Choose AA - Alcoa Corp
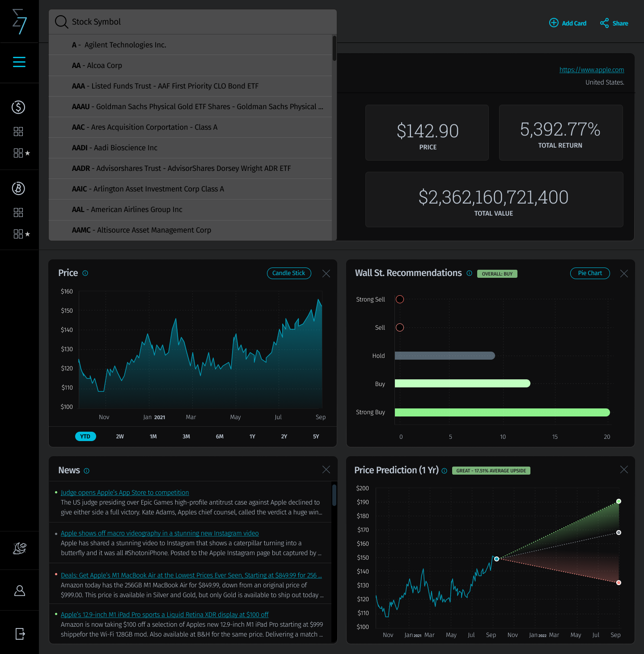This screenshot has width=644, height=654. tap(190, 65)
